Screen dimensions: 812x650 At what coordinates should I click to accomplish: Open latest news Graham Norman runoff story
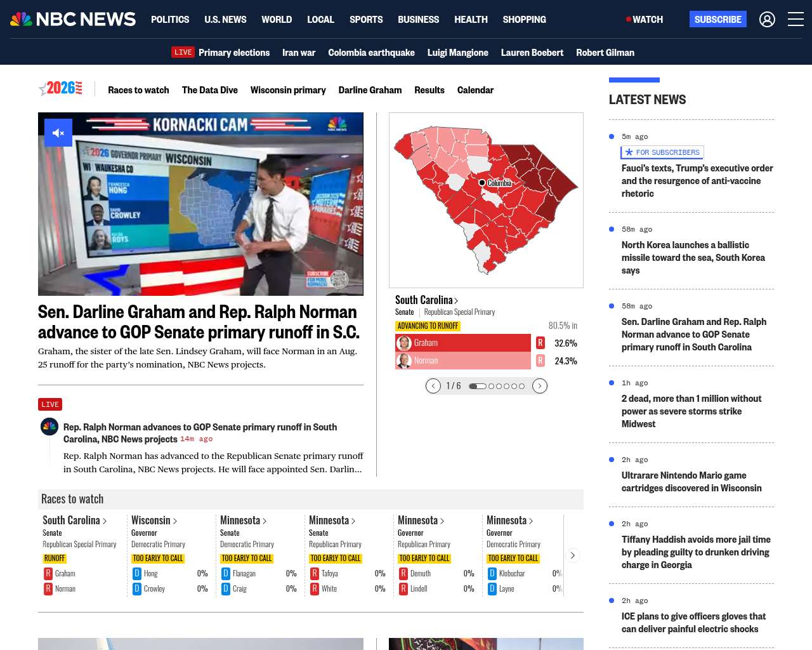694,335
